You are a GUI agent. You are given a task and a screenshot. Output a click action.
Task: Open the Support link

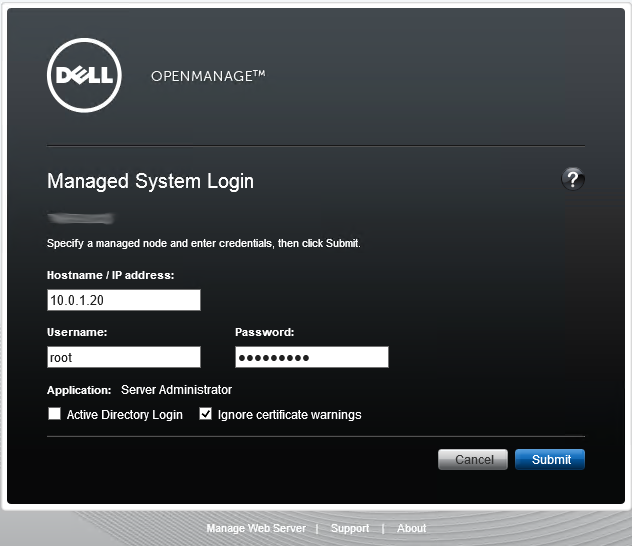click(350, 528)
